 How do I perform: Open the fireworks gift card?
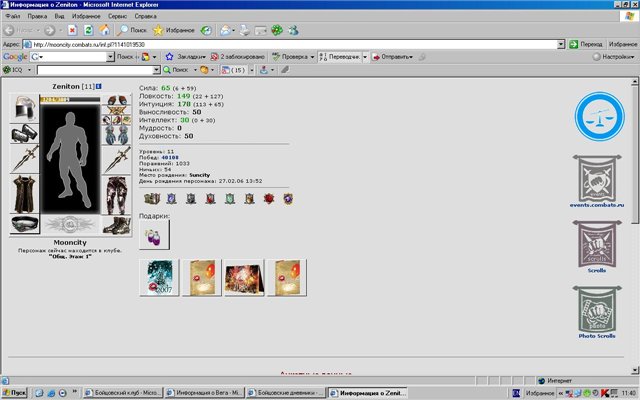[244, 277]
